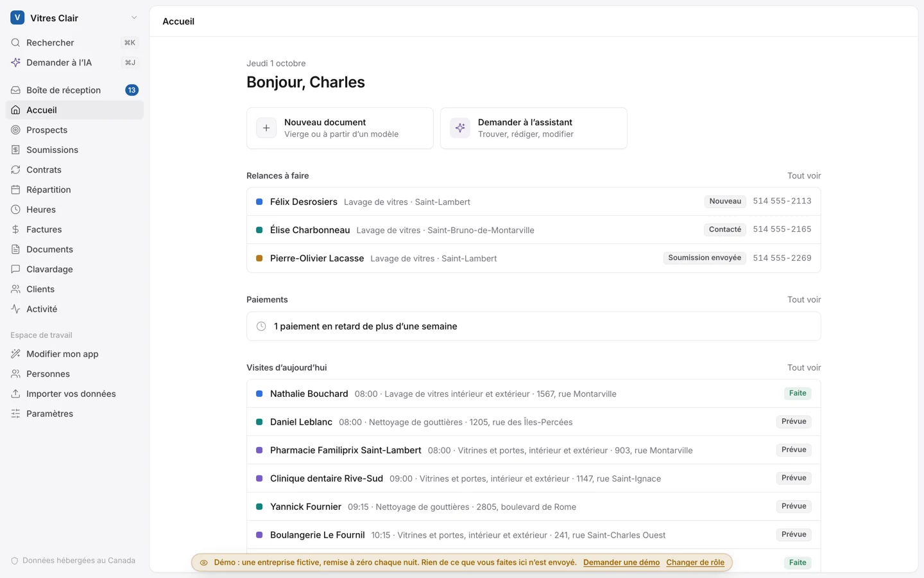Click the Clavardage chat bubble icon
Image resolution: width=924 pixels, height=578 pixels.
pos(15,269)
